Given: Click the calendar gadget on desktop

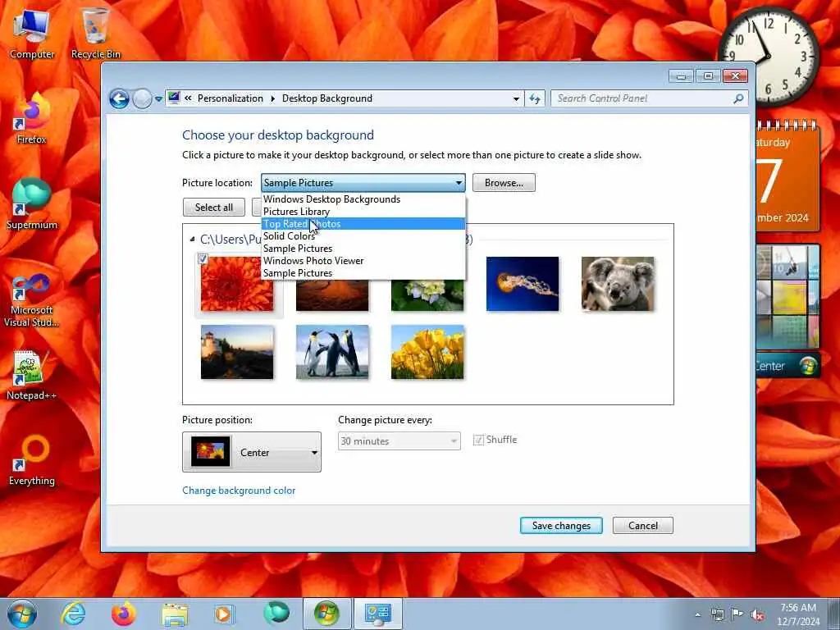Looking at the screenshot, I should (787, 177).
